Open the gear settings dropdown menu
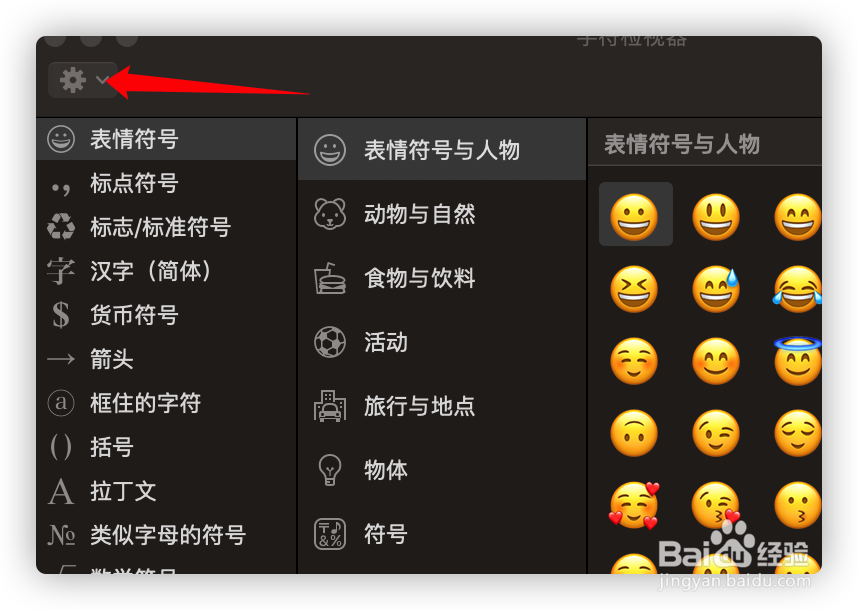The image size is (858, 610). tap(83, 80)
